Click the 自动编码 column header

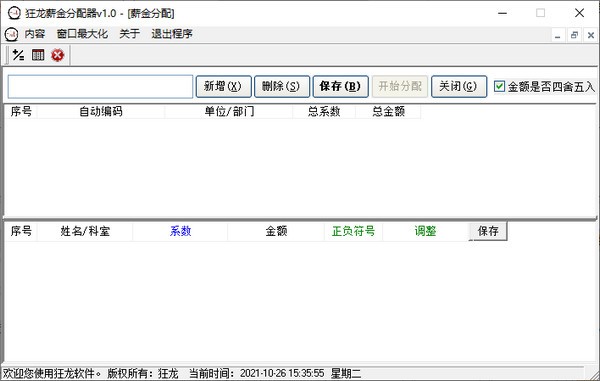pos(101,112)
